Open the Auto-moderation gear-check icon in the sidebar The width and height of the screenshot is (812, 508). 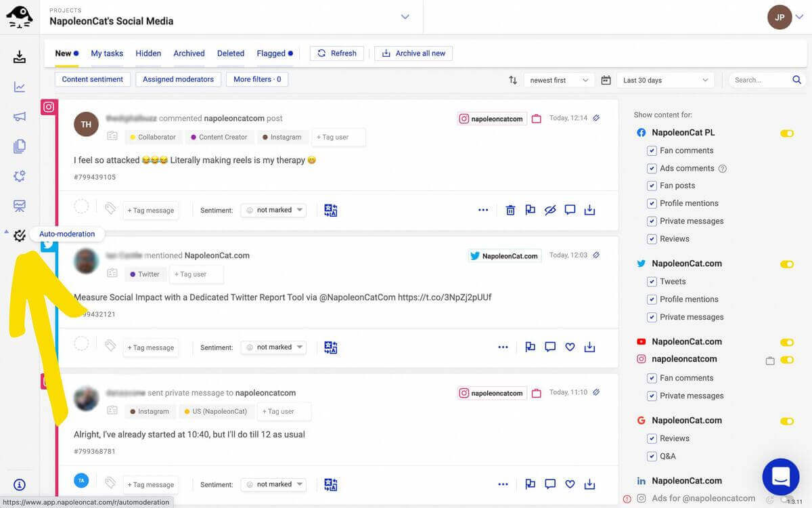[x=20, y=235]
